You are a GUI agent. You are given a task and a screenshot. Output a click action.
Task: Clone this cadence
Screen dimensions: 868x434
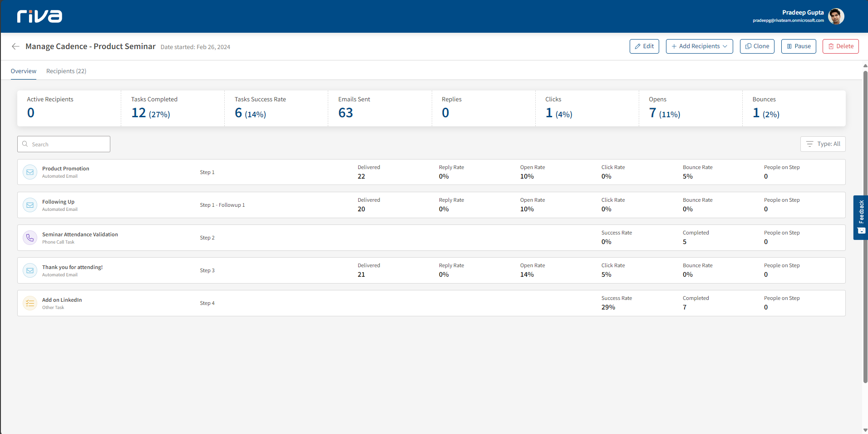(757, 46)
